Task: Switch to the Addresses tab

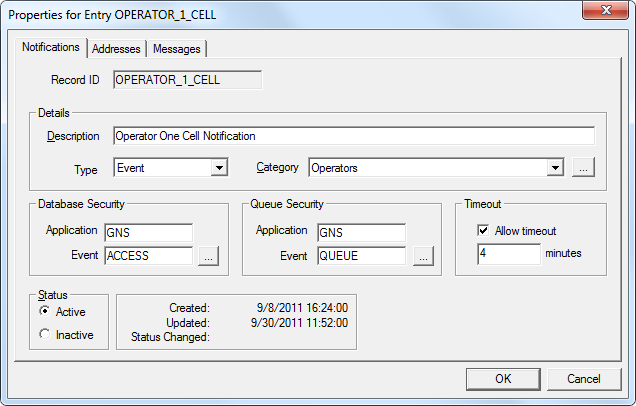Action: pyautogui.click(x=116, y=49)
